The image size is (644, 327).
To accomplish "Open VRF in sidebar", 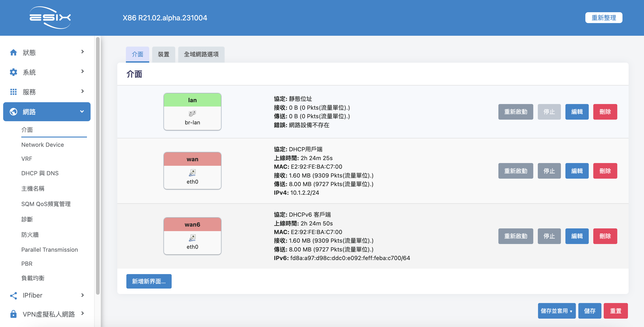I will click(27, 159).
